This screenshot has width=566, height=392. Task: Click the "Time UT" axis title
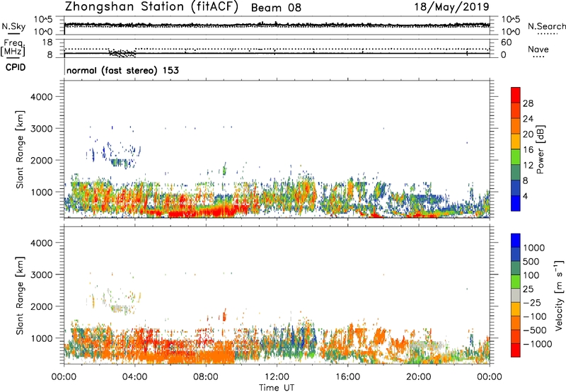[x=277, y=388]
